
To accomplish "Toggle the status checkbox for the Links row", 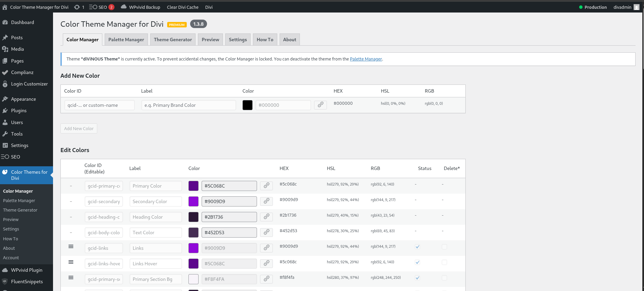I will 417,247.
